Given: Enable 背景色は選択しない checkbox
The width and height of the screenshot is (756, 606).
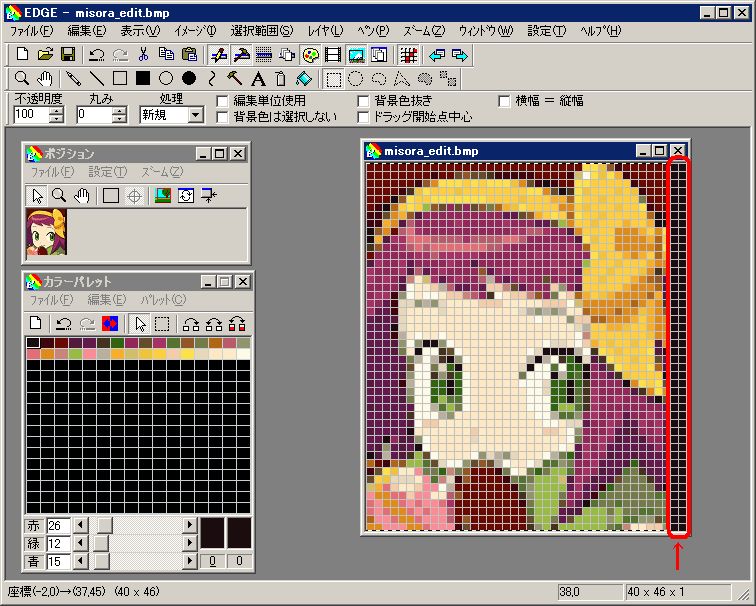Looking at the screenshot, I should (x=222, y=117).
